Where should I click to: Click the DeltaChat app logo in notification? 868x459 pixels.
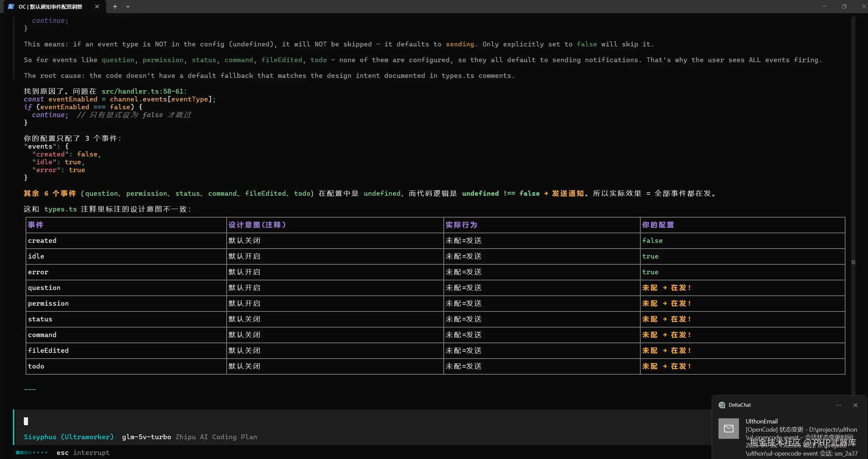pos(722,405)
